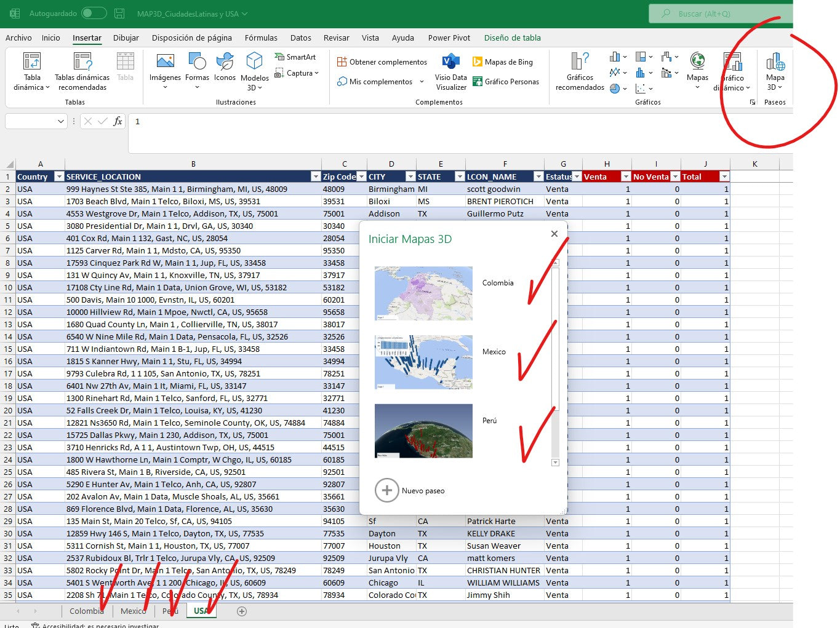Click Obtener complementos
This screenshot has height=628, width=840.
click(x=382, y=62)
